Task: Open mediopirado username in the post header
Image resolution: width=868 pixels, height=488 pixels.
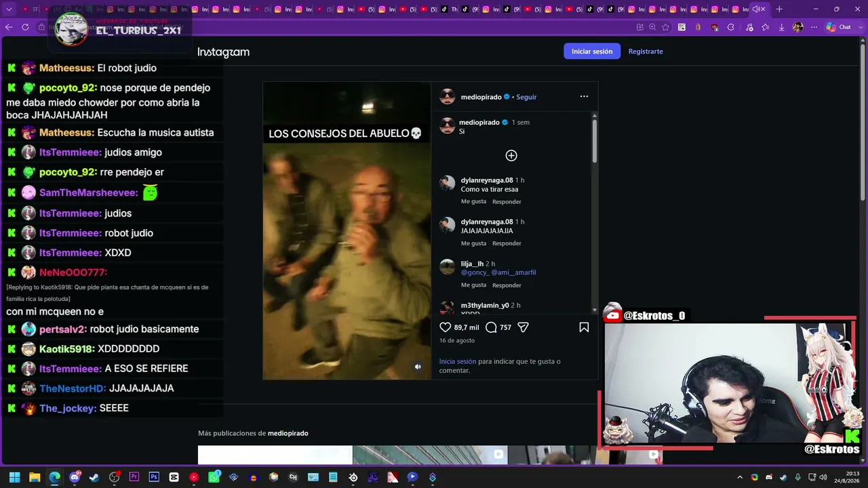Action: (x=481, y=97)
